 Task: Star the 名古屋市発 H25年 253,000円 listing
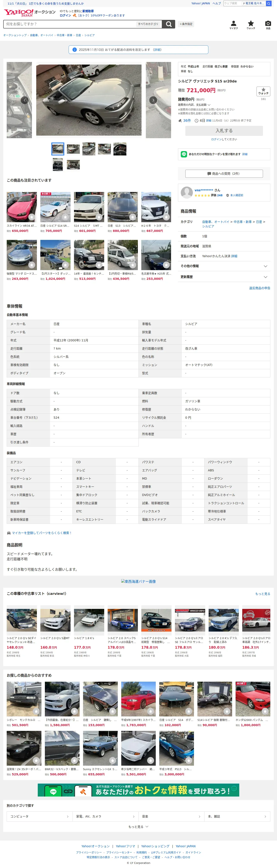[166, 265]
